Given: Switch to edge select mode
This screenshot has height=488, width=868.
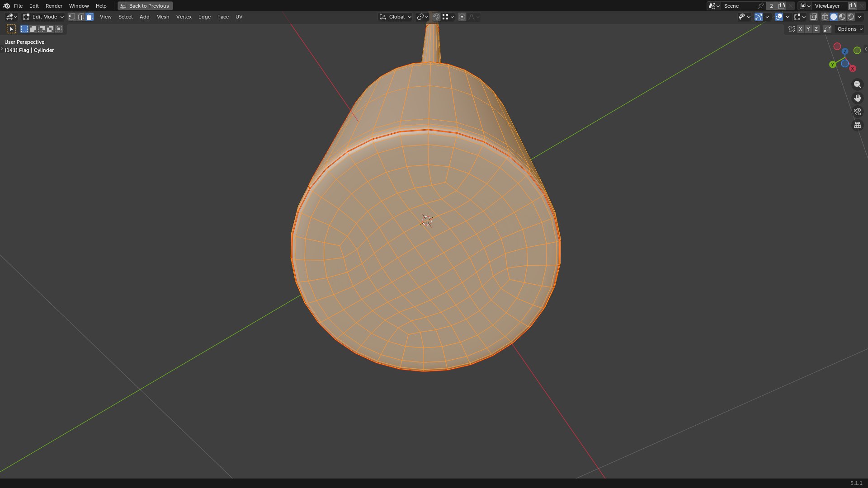Looking at the screenshot, I should click(x=81, y=17).
